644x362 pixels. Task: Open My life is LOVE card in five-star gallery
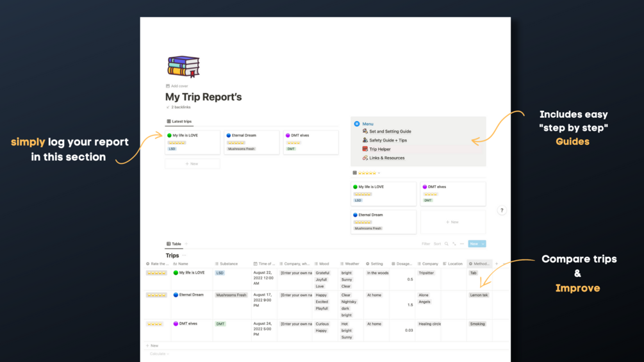coord(383,193)
